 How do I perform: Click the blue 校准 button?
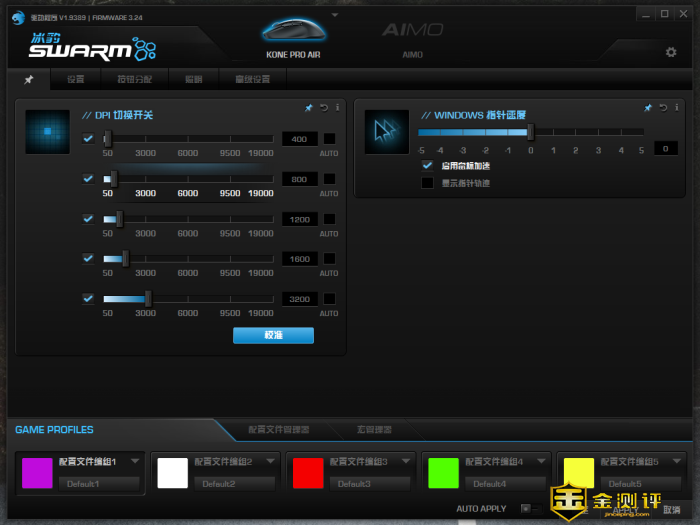pyautogui.click(x=273, y=335)
